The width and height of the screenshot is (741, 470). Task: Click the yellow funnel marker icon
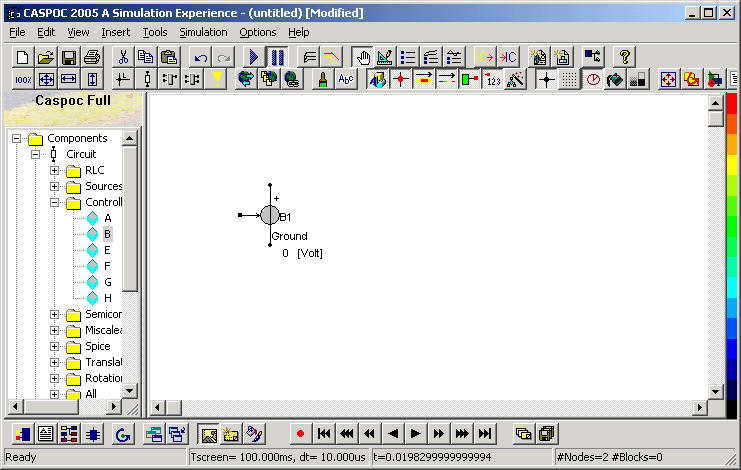[217, 79]
